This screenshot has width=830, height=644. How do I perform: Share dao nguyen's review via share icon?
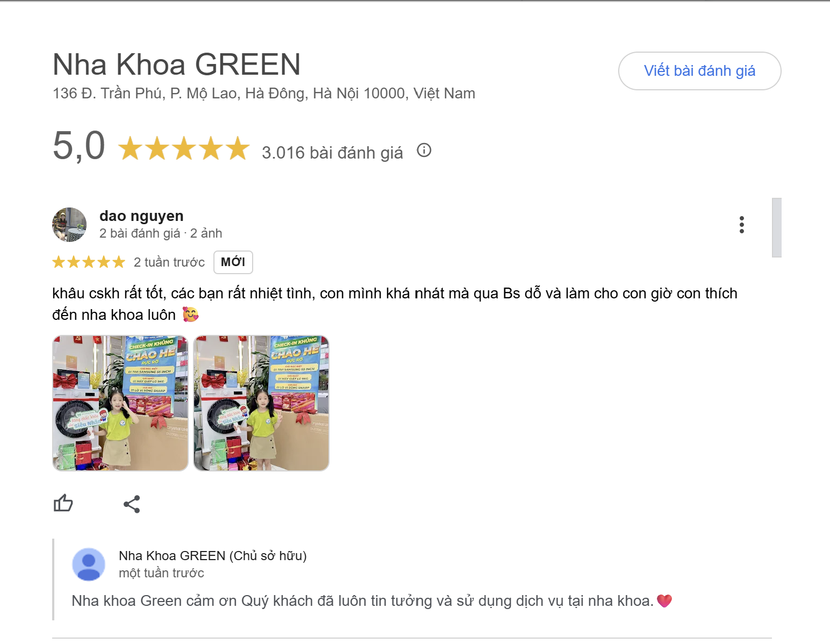[x=132, y=504]
